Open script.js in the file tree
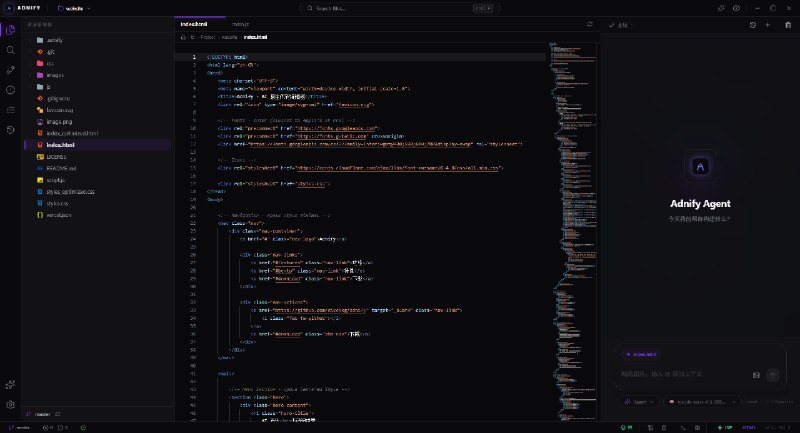 pyautogui.click(x=97, y=180)
